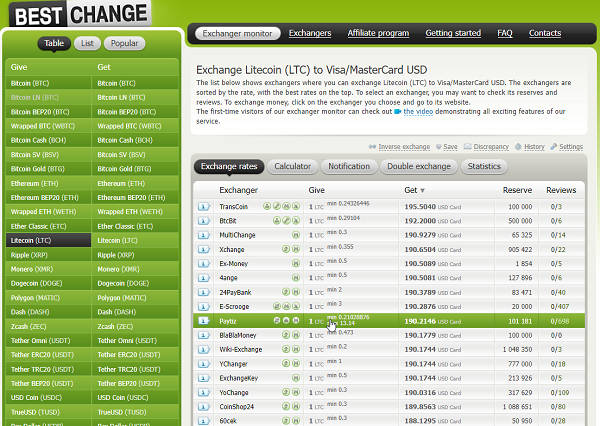
Task: Click 'the video' link in the description
Action: (418, 112)
